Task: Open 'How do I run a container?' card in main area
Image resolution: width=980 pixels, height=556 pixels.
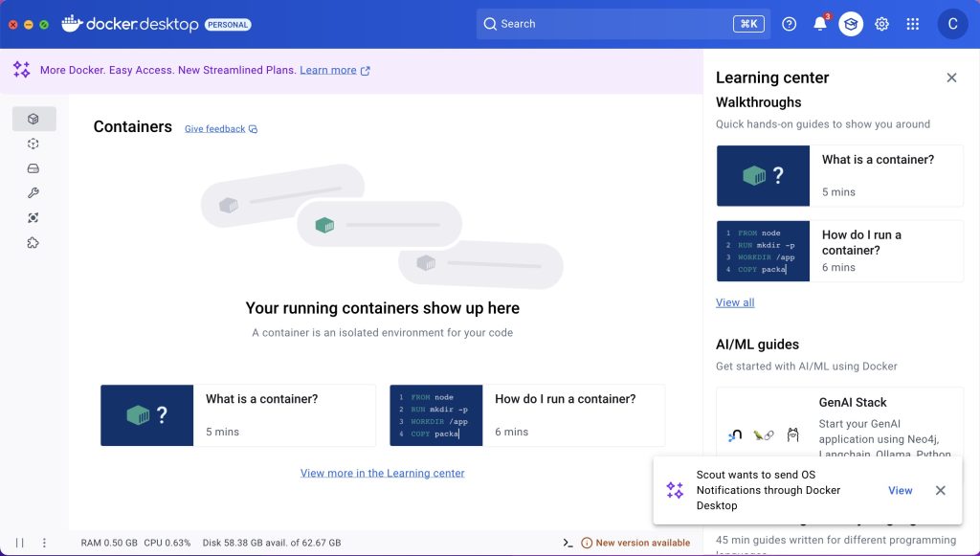Action: [527, 415]
